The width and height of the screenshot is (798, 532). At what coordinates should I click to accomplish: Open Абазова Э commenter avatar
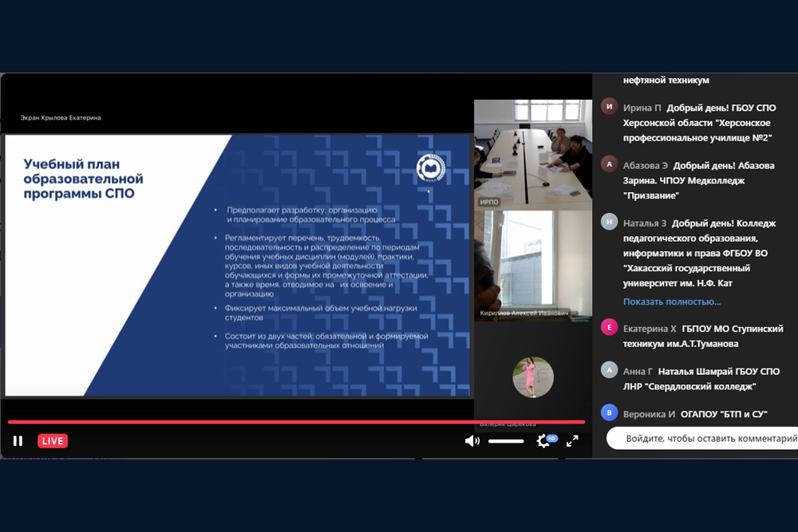tap(609, 164)
